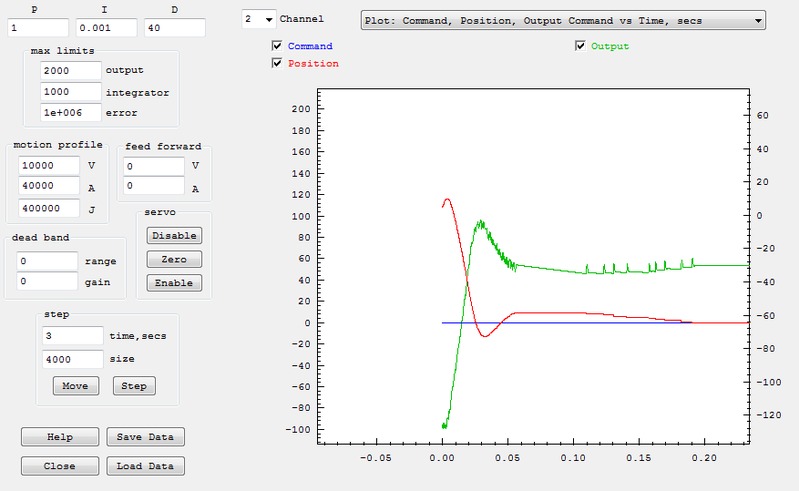This screenshot has height=491, width=799.
Task: Click the Step button
Action: pos(134,386)
